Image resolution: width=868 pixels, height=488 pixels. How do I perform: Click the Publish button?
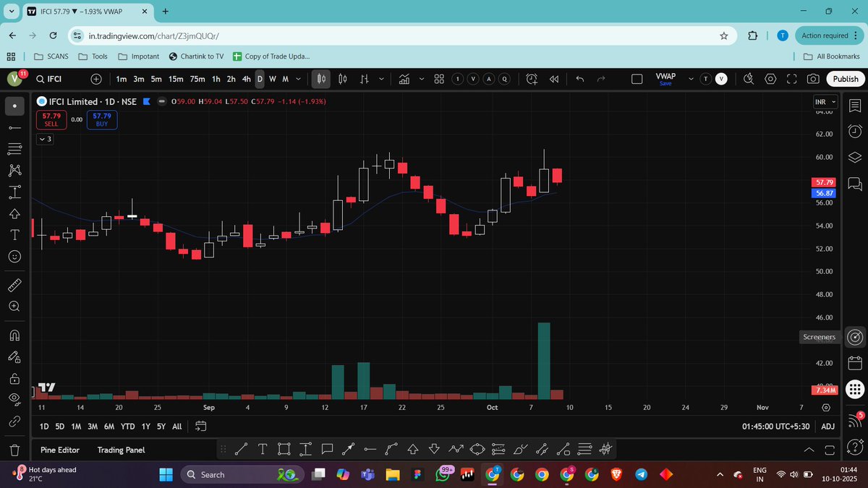click(845, 79)
